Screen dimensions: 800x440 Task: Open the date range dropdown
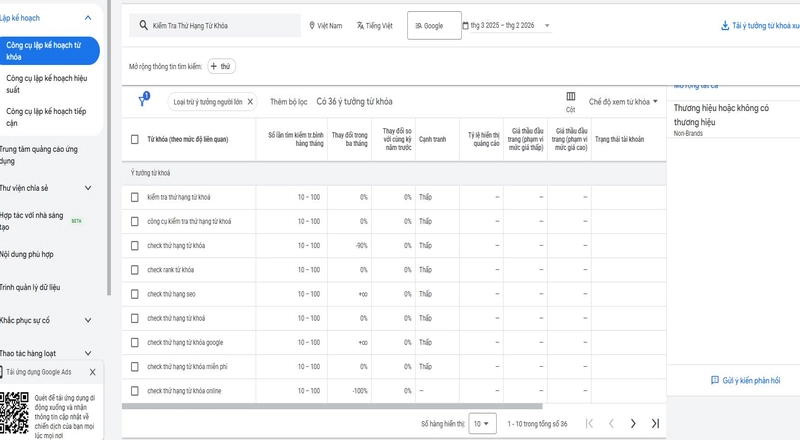[x=507, y=25]
